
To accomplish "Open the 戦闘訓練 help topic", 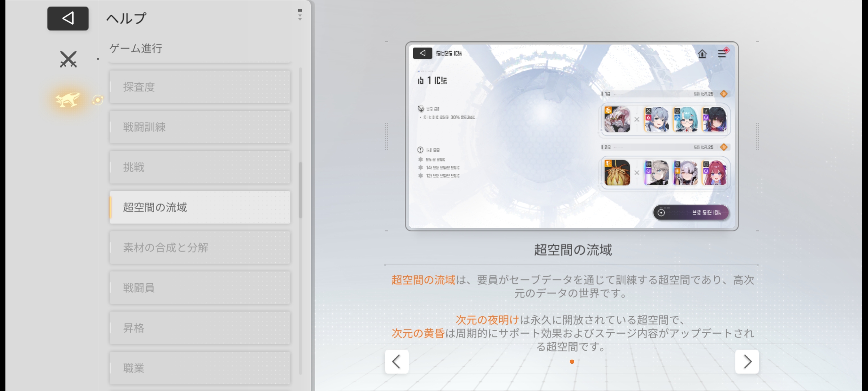I will pyautogui.click(x=200, y=127).
